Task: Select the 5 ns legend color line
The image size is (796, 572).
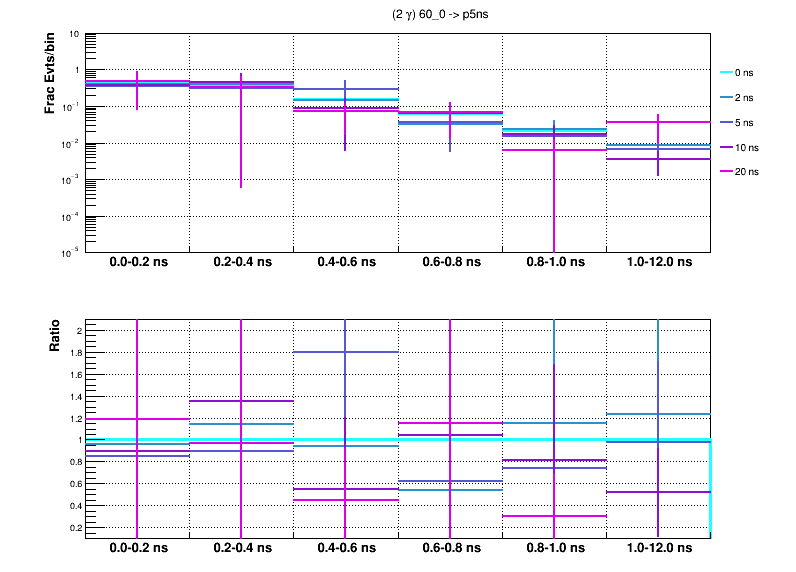Action: pos(726,122)
